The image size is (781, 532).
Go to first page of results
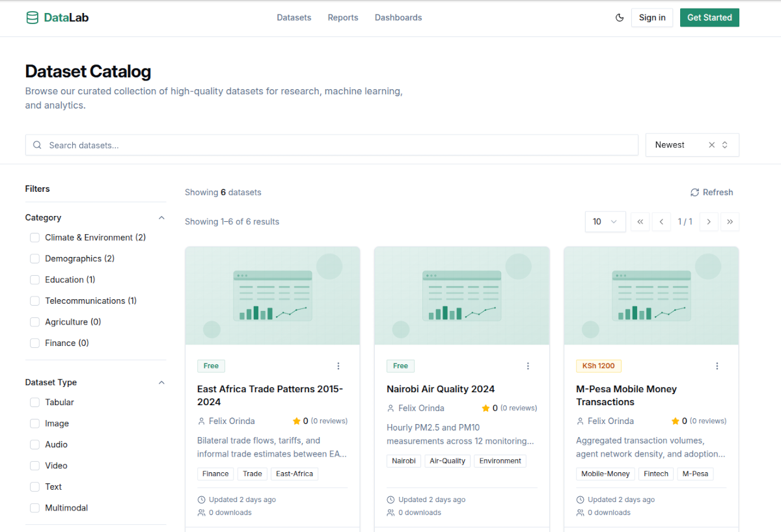click(x=640, y=222)
